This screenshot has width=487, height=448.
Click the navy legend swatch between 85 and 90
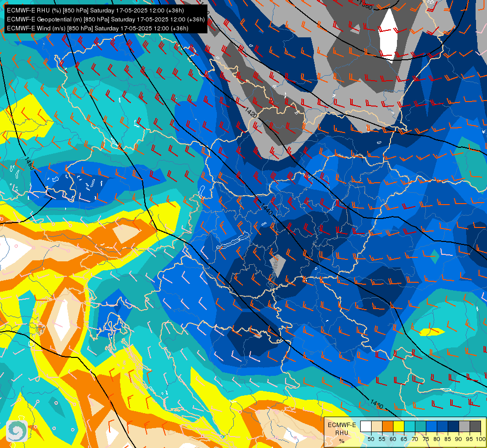pyautogui.click(x=453, y=426)
